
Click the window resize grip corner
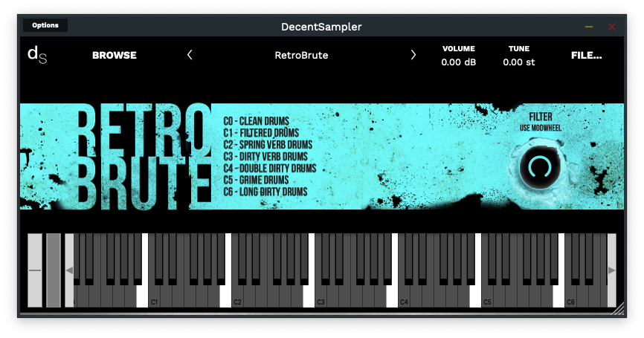(x=618, y=309)
